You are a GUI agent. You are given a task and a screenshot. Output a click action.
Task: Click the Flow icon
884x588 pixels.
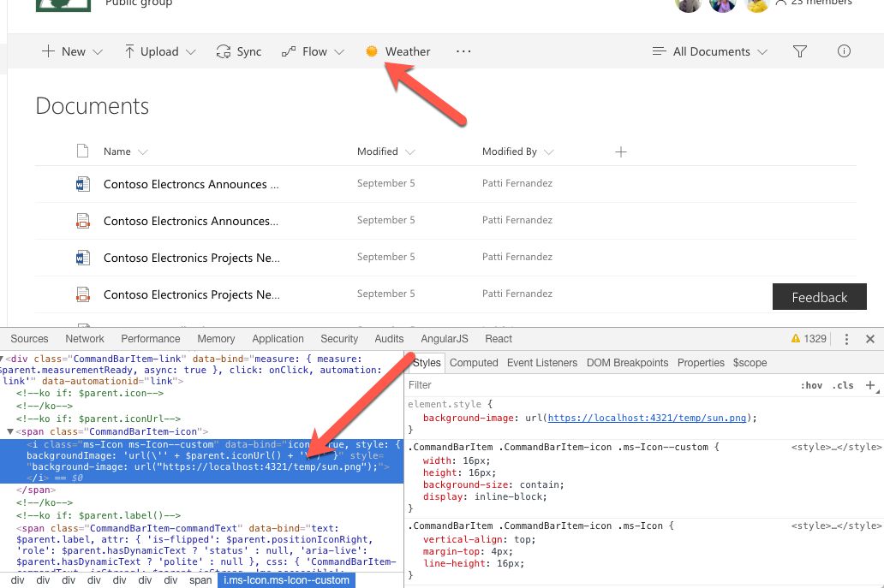(x=289, y=51)
